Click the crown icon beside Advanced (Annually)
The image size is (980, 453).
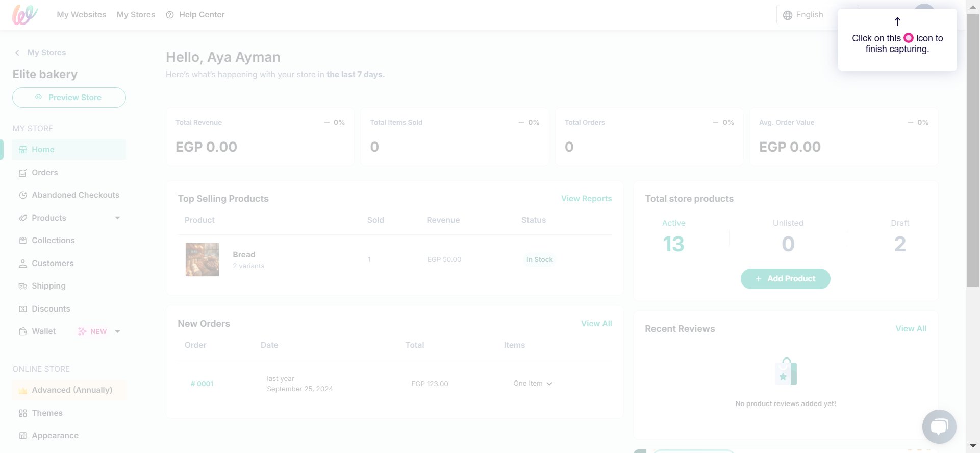[22, 391]
